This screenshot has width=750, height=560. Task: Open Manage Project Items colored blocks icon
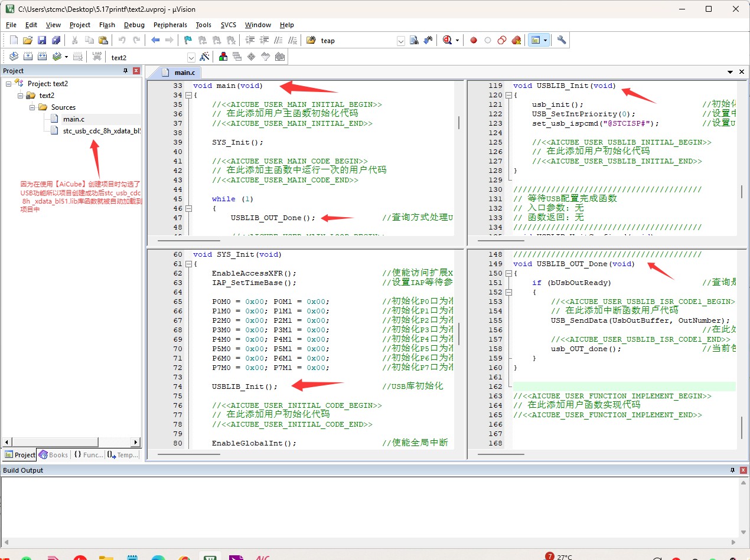[223, 57]
